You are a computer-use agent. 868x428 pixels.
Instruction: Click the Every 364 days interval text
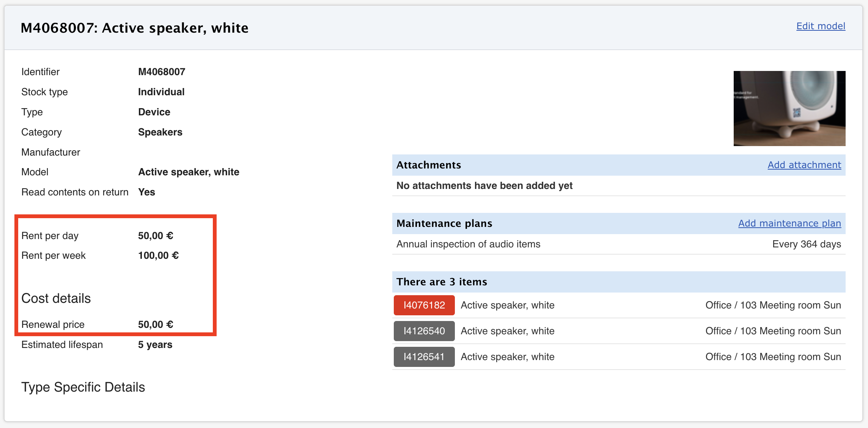point(807,244)
